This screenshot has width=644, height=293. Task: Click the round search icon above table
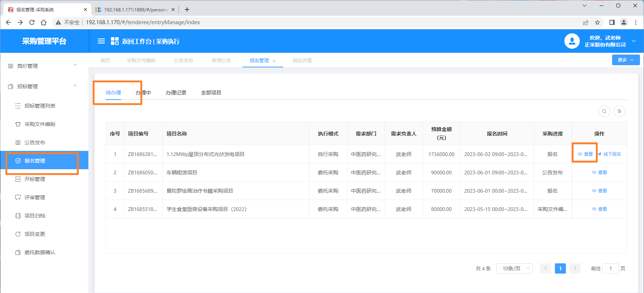pyautogui.click(x=604, y=111)
